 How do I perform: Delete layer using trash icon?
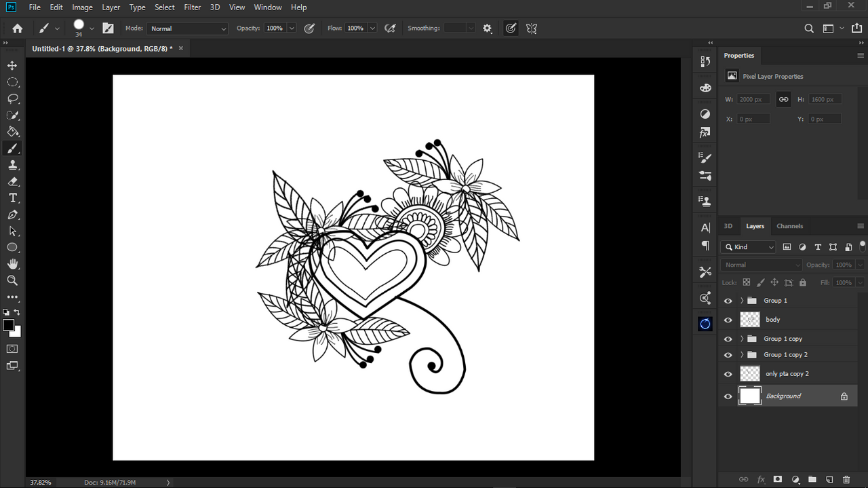click(846, 479)
